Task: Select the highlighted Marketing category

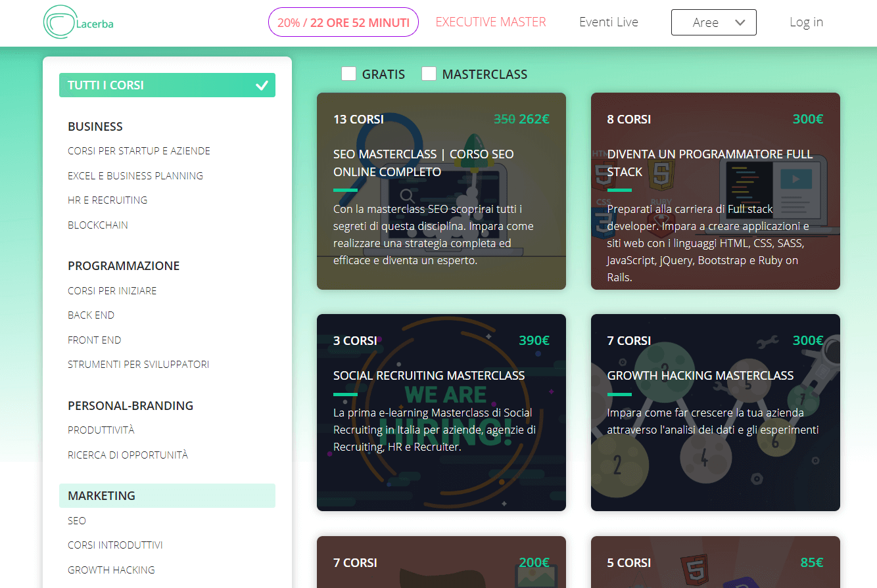Action: [167, 496]
